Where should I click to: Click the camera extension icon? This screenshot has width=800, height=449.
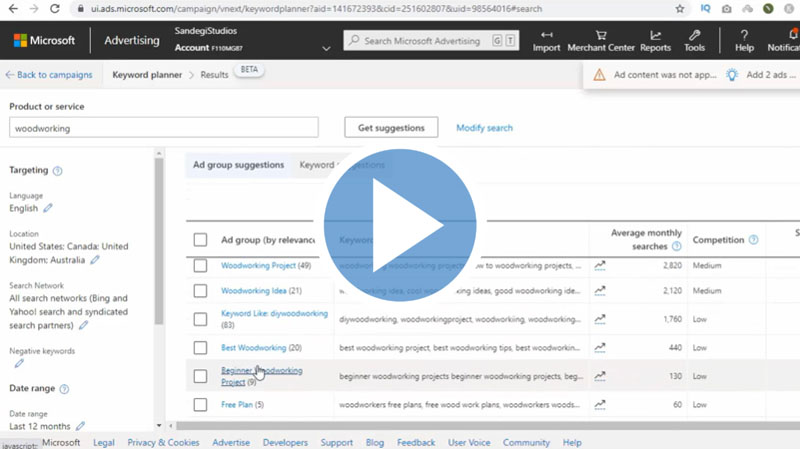727,9
